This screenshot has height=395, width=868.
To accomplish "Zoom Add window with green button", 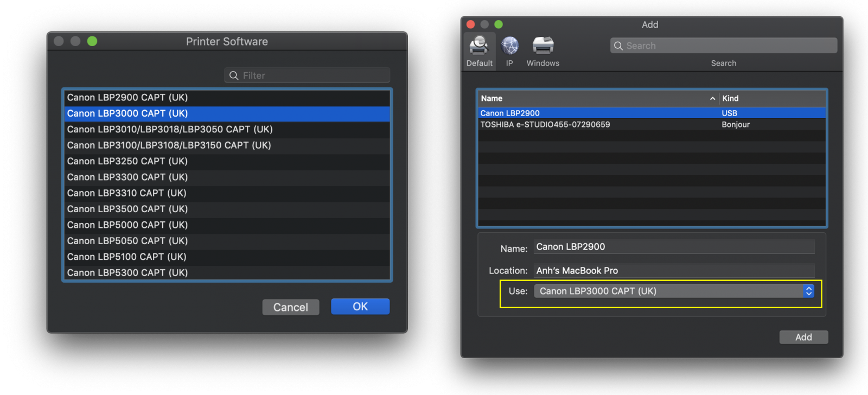I will coord(499,24).
